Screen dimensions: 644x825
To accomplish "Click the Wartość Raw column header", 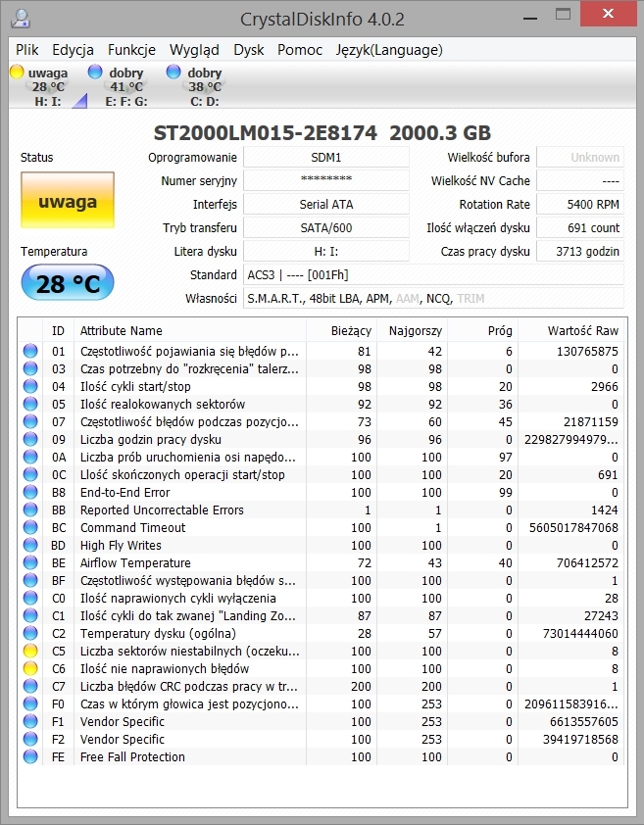I will [x=571, y=330].
